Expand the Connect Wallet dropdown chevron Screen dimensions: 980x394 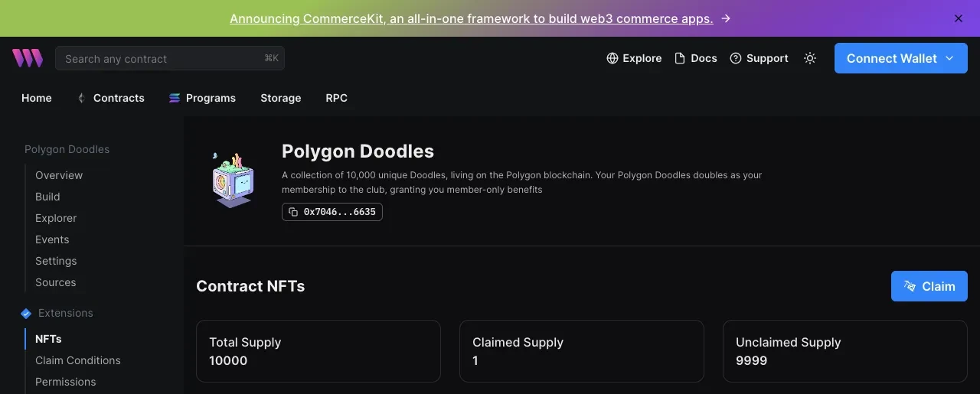[950, 58]
